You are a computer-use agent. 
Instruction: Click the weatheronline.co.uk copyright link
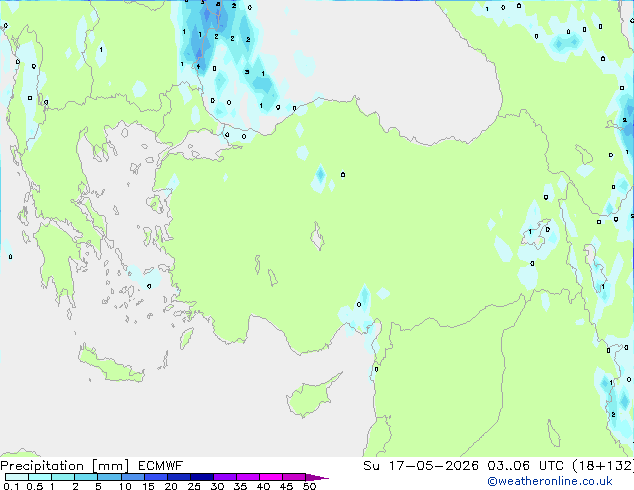tap(550, 481)
